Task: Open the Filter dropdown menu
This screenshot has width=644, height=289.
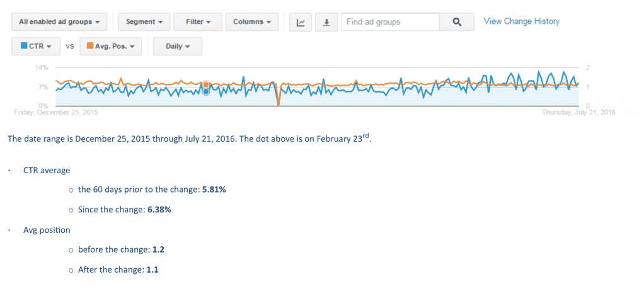Action: tap(198, 22)
